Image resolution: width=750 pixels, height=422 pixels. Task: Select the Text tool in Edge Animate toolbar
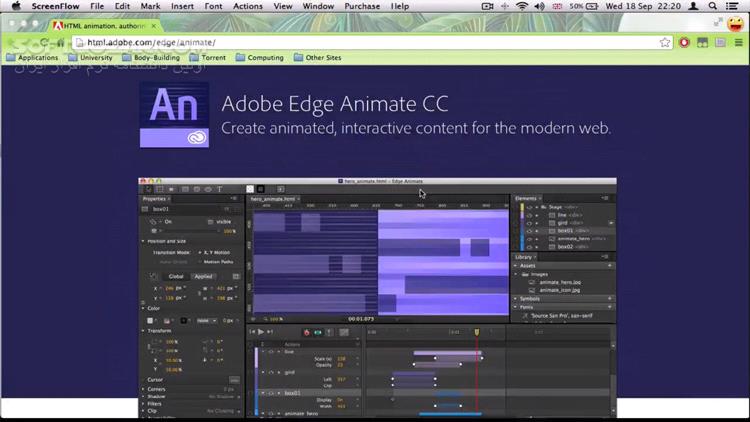click(x=220, y=189)
